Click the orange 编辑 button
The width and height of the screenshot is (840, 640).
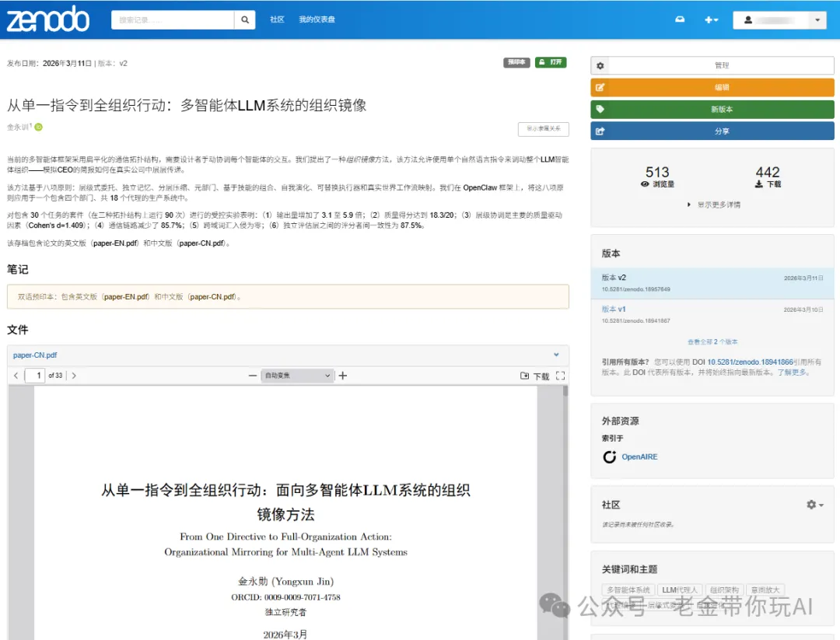(712, 88)
